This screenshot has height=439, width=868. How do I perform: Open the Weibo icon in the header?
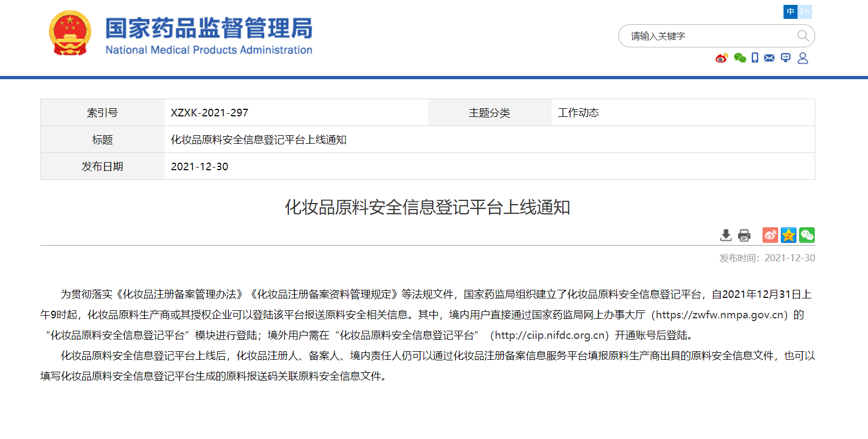[x=722, y=58]
